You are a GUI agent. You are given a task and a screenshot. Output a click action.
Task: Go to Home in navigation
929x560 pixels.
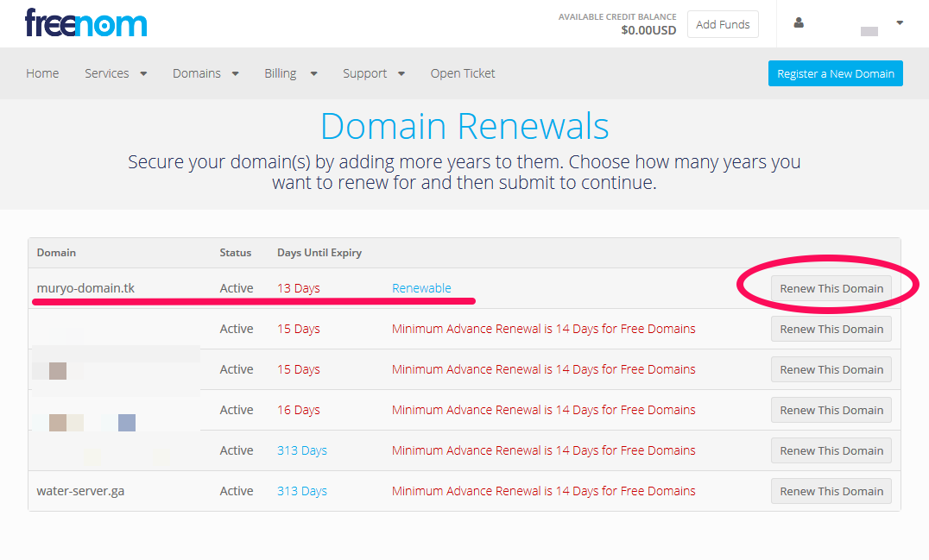(42, 73)
